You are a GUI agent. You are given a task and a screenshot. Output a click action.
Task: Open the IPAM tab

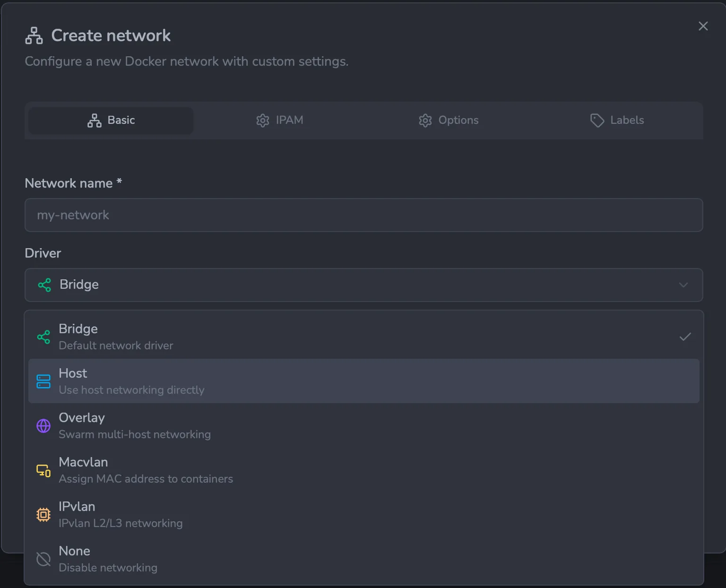[x=279, y=121]
